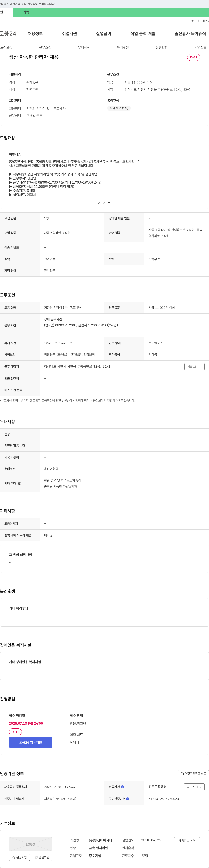Open the 실업급여 menu
The width and height of the screenshot is (209, 868).
point(104,33)
